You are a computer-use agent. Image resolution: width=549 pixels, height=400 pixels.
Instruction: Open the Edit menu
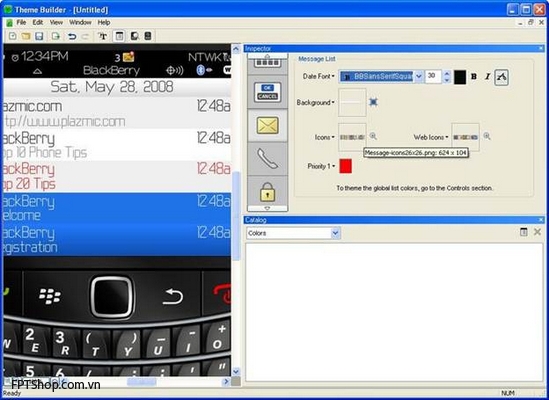(x=37, y=22)
